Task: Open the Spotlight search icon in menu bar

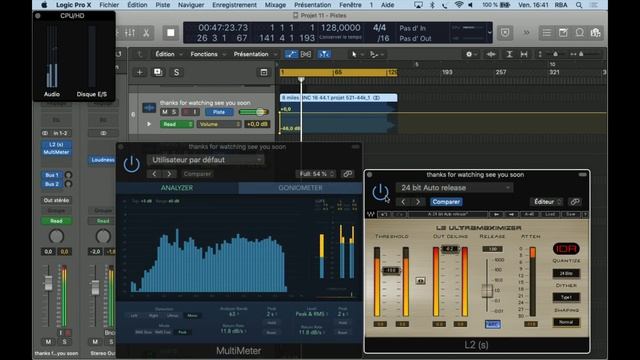Action: [579, 5]
